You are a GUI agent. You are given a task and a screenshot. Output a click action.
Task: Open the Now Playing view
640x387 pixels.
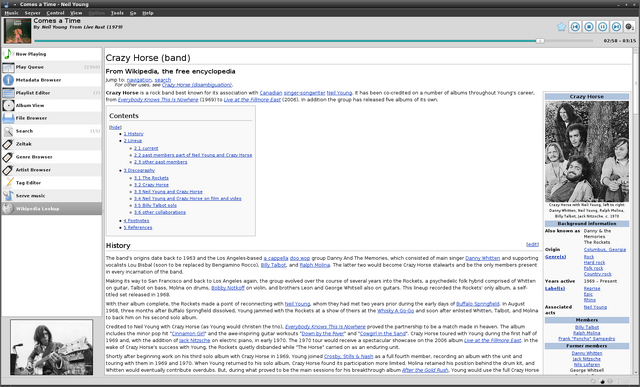51,54
